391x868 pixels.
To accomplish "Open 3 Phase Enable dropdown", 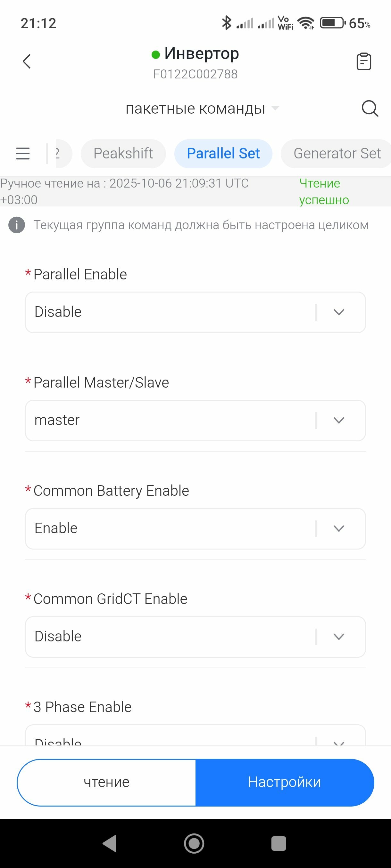I will [x=195, y=738].
